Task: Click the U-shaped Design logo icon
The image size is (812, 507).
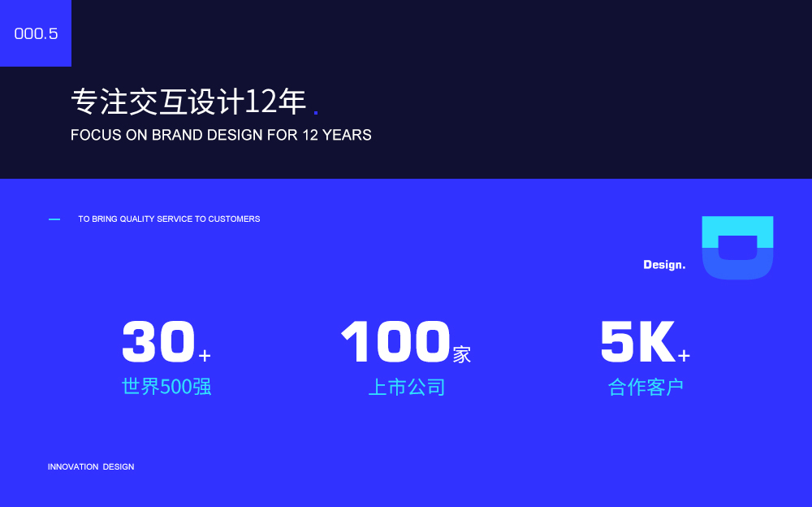Action: [x=737, y=248]
